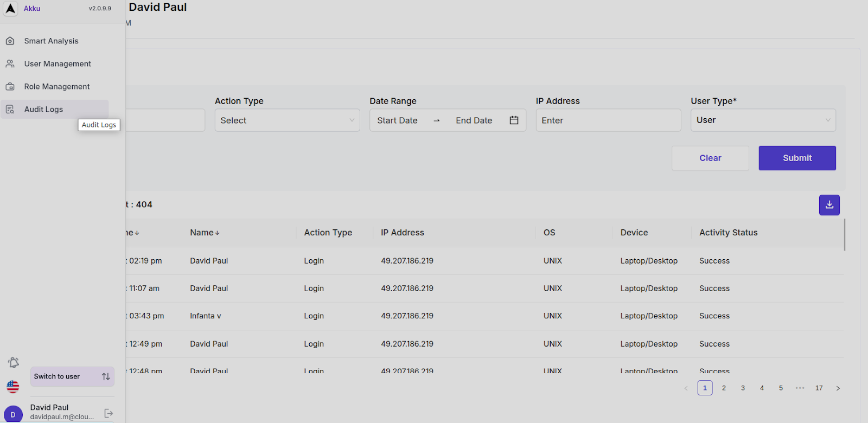Click the OS column header

[x=550, y=233]
